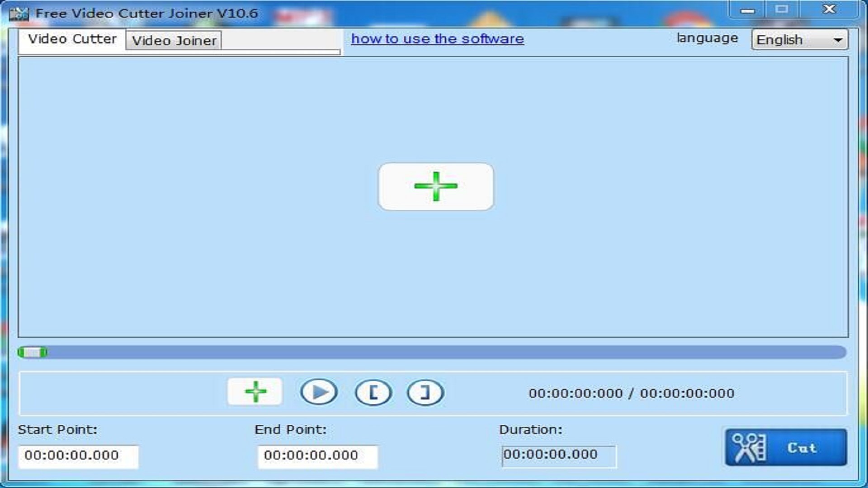Select the Video Cutter tab
868x488 pixels.
pos(72,39)
